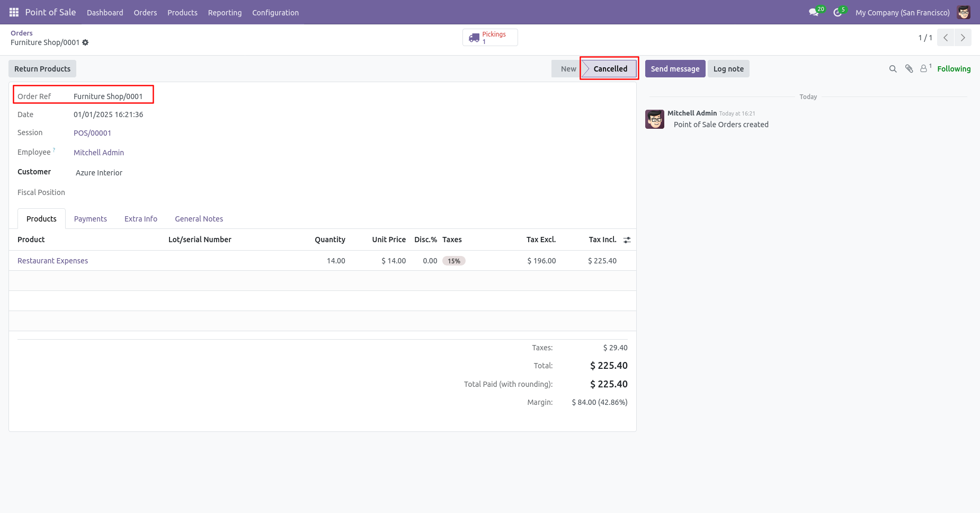
Task: Open Orders menu
Action: [x=145, y=12]
